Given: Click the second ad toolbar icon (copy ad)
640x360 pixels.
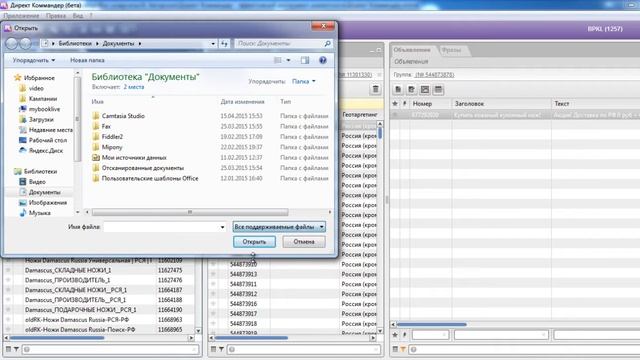Looking at the screenshot, I should (x=411, y=89).
